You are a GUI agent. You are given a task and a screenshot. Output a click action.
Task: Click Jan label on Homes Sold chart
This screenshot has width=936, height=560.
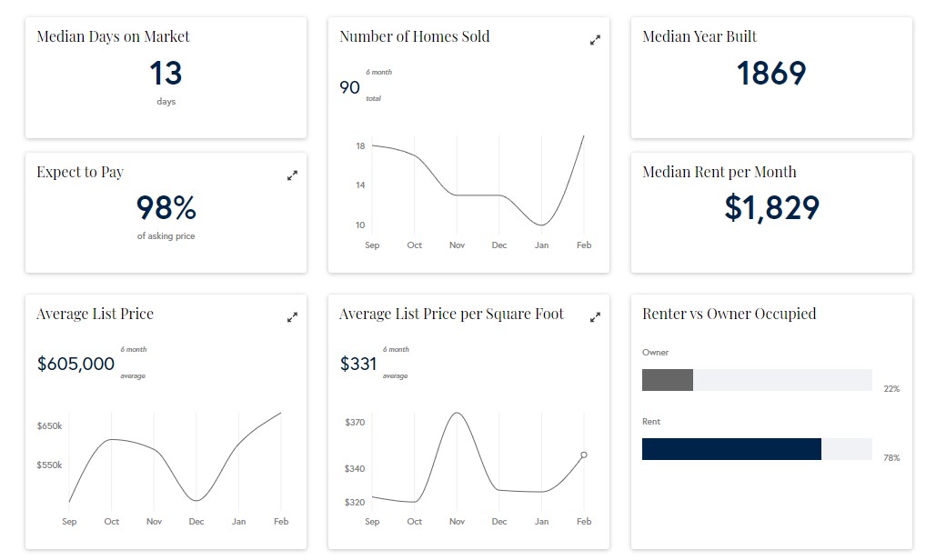click(x=541, y=245)
